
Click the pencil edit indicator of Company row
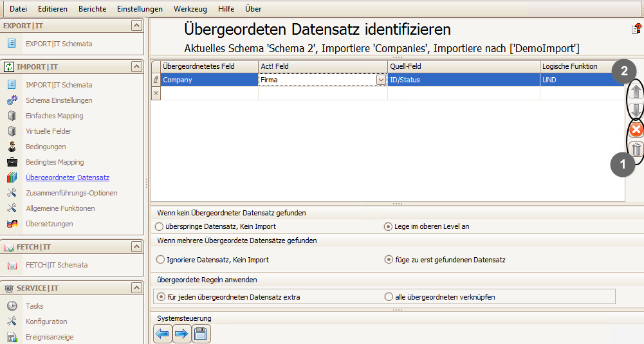click(x=156, y=80)
